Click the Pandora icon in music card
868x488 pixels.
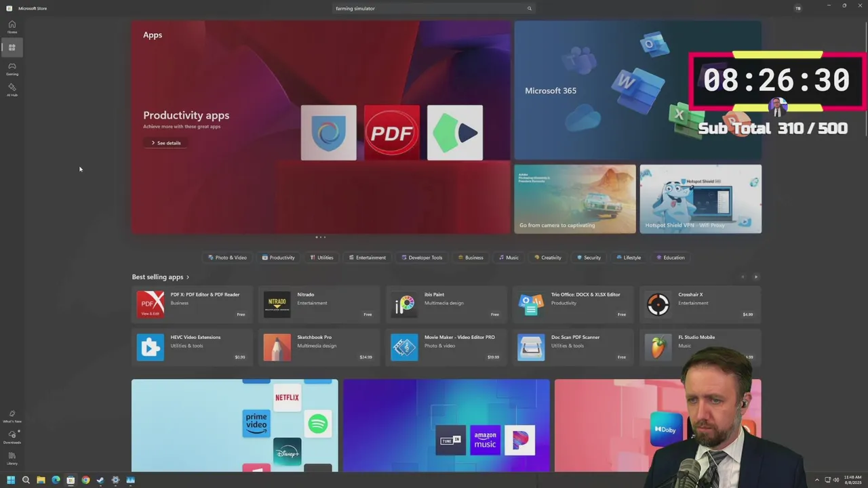pyautogui.click(x=520, y=440)
